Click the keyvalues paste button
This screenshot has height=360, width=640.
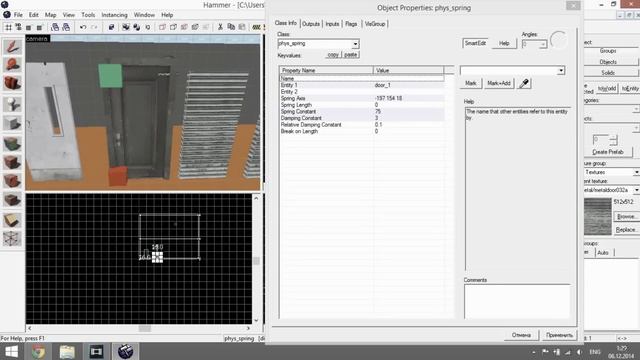click(x=351, y=55)
